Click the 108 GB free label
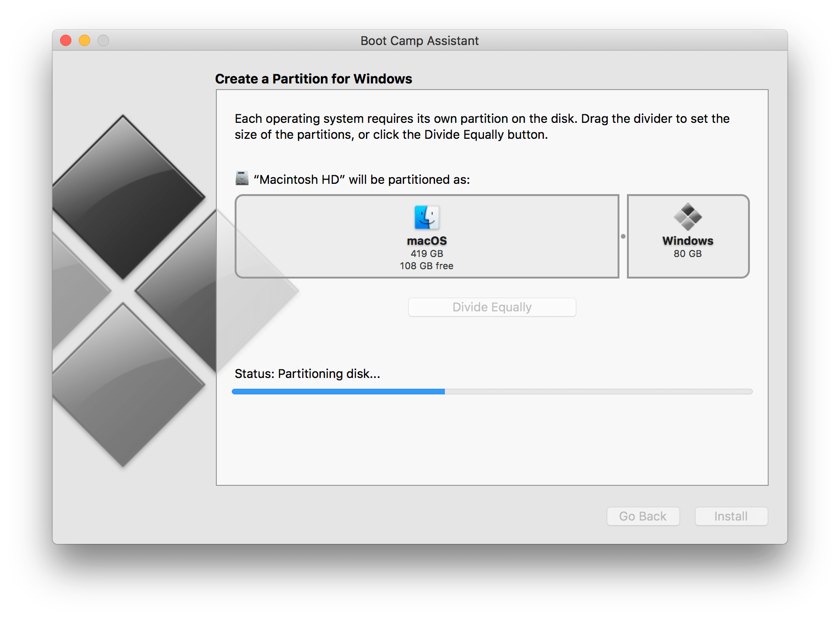Viewport: 840px width, 619px height. (426, 265)
